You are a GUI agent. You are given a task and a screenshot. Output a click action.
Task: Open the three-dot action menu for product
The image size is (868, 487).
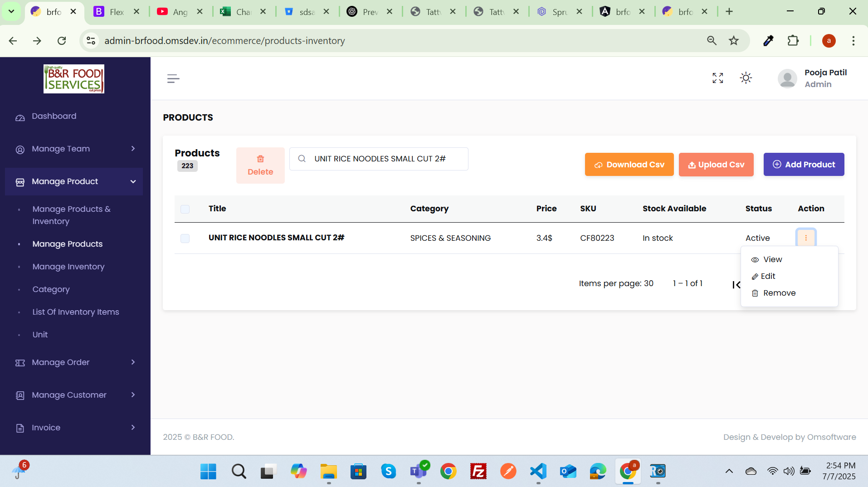(x=806, y=238)
